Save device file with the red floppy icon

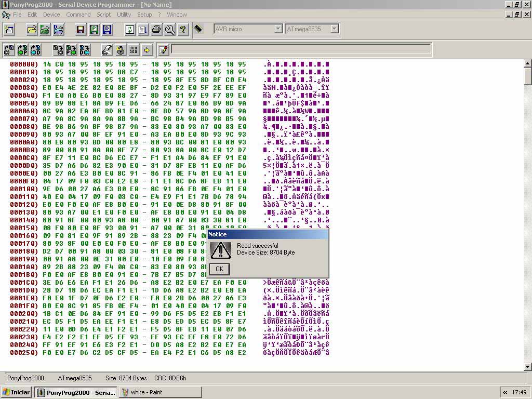[81, 30]
